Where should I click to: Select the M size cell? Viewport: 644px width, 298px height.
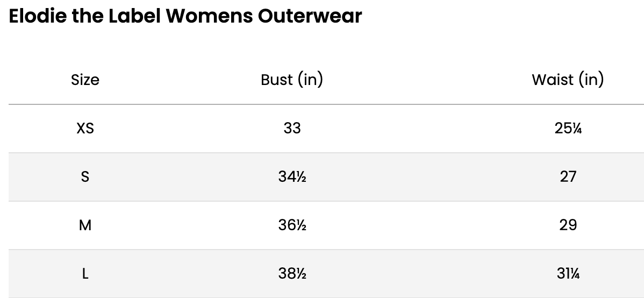pos(85,225)
